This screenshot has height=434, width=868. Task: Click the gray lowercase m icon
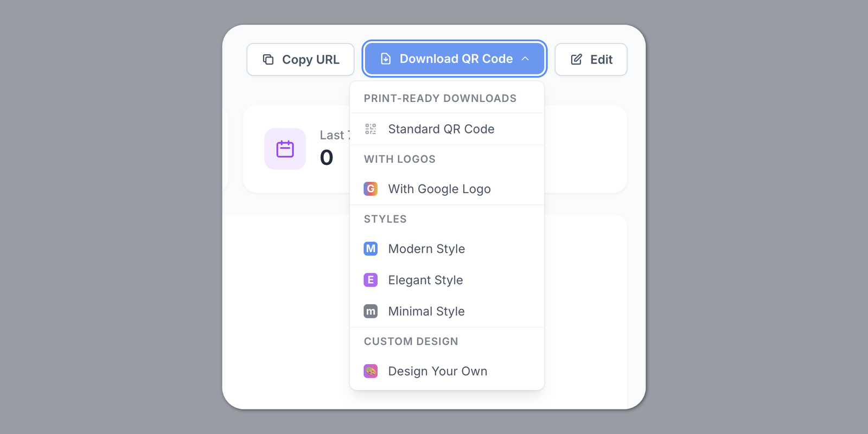pyautogui.click(x=371, y=311)
